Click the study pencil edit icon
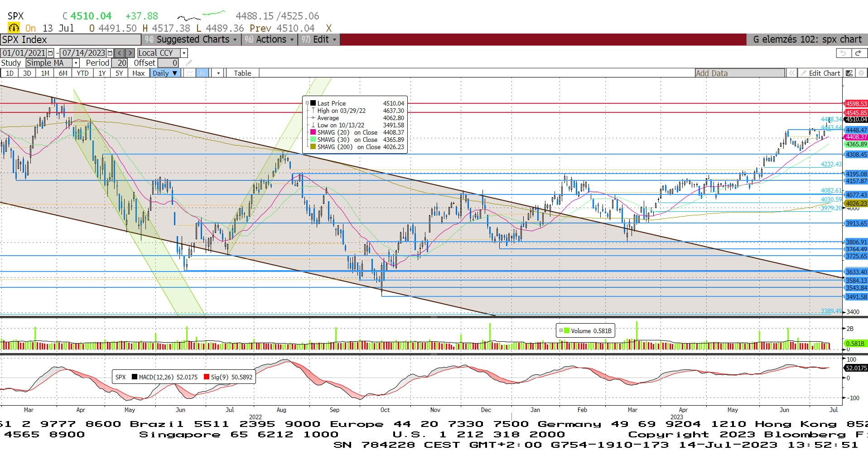Image resolution: width=868 pixels, height=470 pixels. point(189,63)
